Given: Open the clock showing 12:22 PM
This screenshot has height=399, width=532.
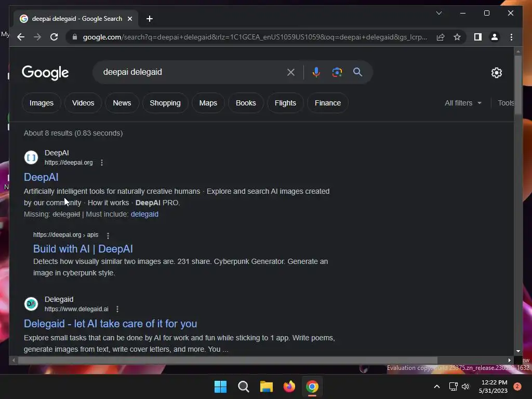Looking at the screenshot, I should pos(493,387).
